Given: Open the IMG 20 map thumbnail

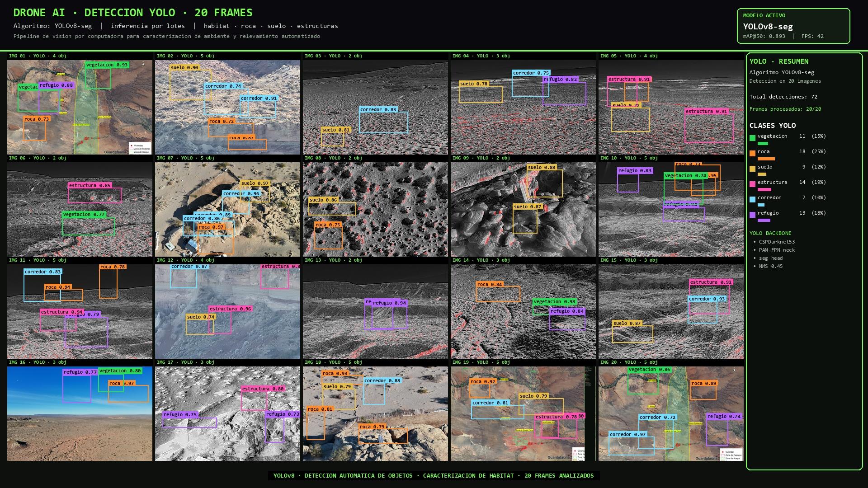Looking at the screenshot, I should 671,414.
